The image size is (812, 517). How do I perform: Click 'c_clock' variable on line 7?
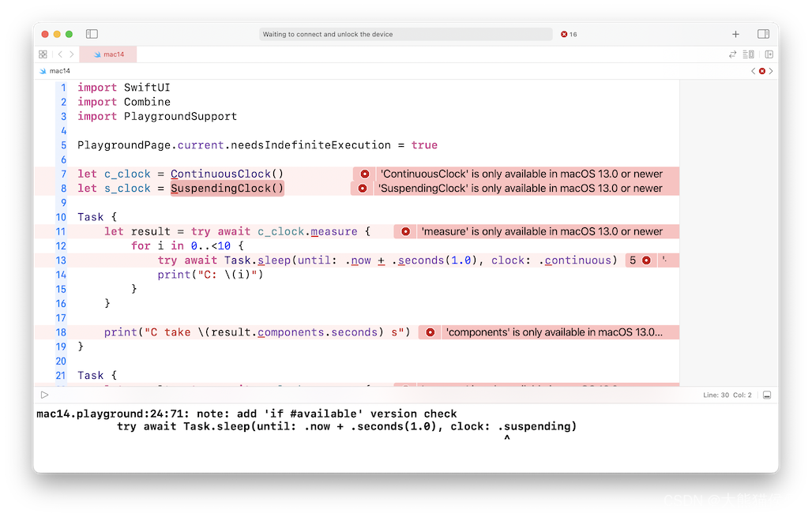pos(127,174)
